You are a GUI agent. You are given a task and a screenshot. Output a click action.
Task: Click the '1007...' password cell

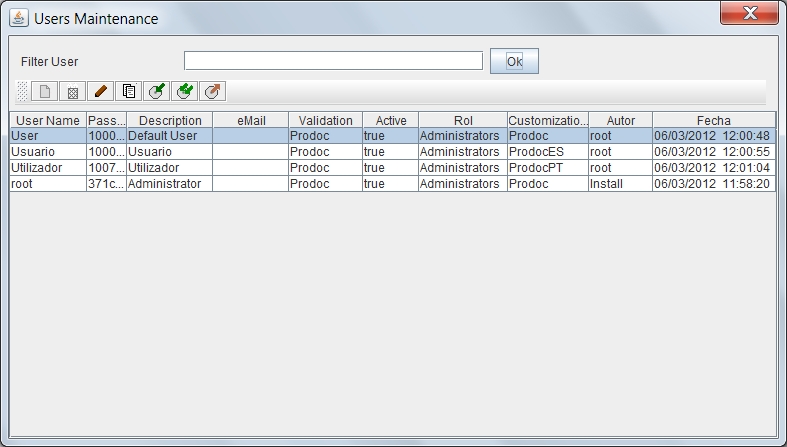106,168
